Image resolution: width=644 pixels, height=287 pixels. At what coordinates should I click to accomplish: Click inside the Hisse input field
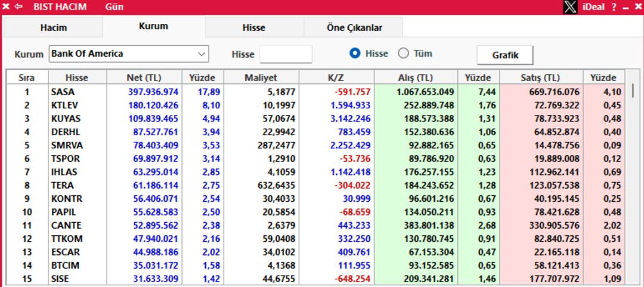[x=286, y=54]
